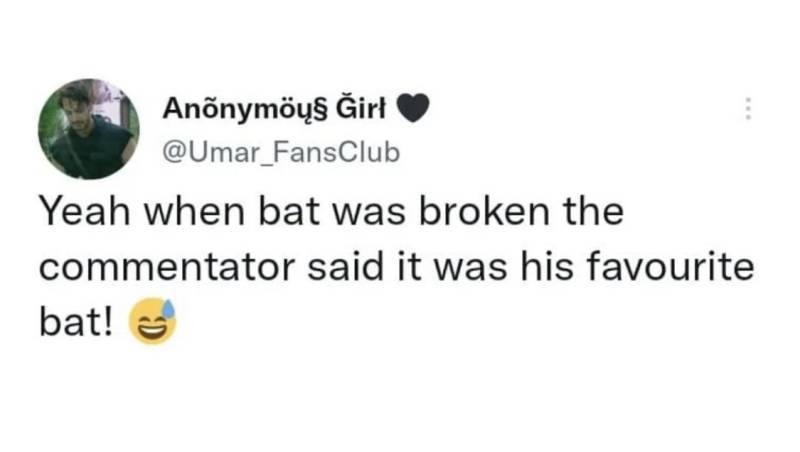Click the word "when" in the tweet
This screenshot has width=800, height=452.
tap(188, 213)
